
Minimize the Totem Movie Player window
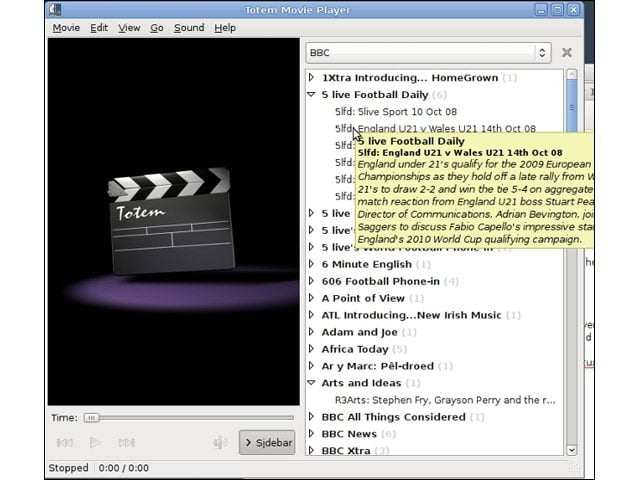pyautogui.click(x=541, y=10)
